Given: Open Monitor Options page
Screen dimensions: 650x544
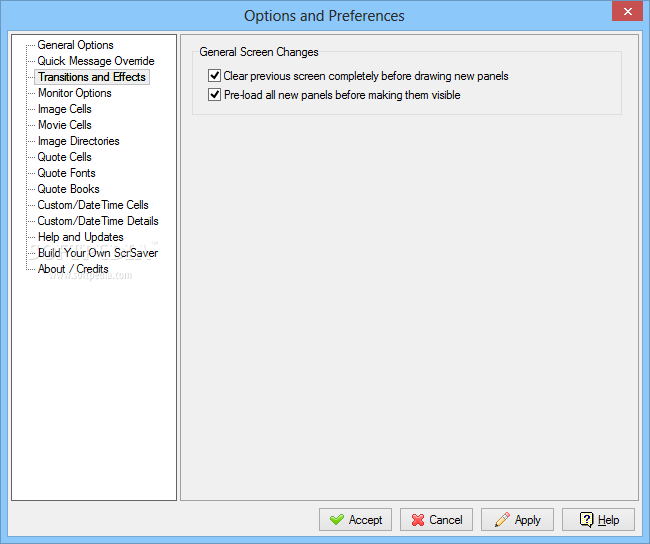Looking at the screenshot, I should [x=75, y=93].
